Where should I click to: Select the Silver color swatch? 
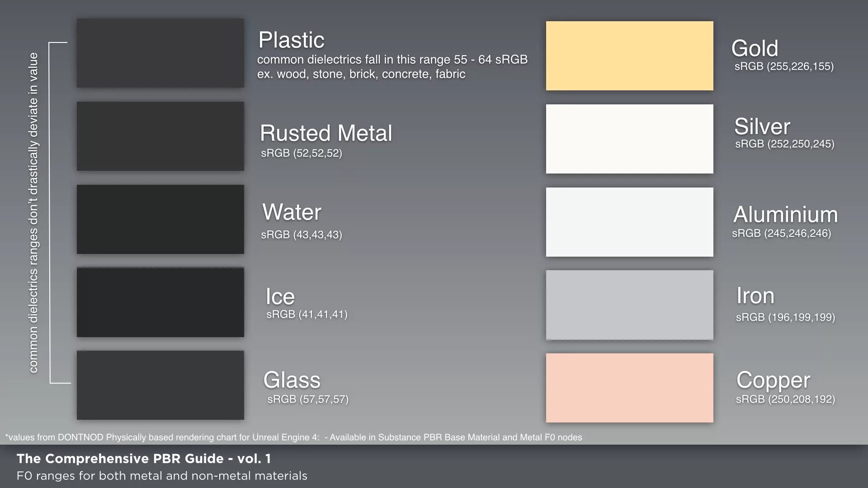[x=629, y=139]
